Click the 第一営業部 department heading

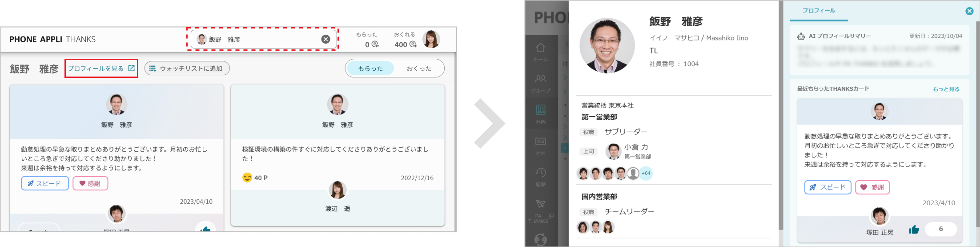click(x=599, y=117)
